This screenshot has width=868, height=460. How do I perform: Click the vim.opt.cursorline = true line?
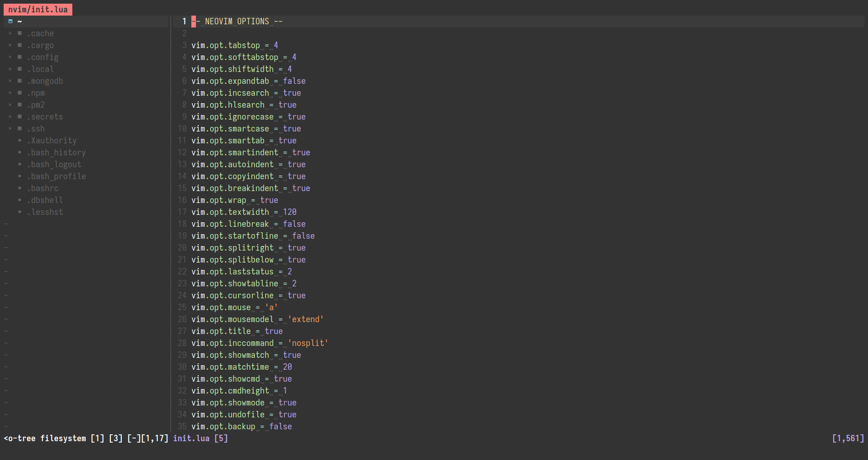249,295
